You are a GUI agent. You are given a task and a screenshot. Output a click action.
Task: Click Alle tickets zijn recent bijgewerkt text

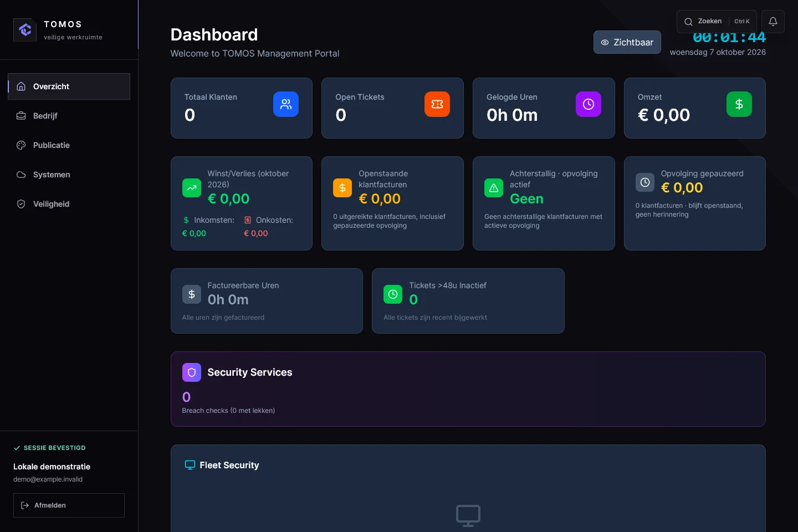[436, 318]
